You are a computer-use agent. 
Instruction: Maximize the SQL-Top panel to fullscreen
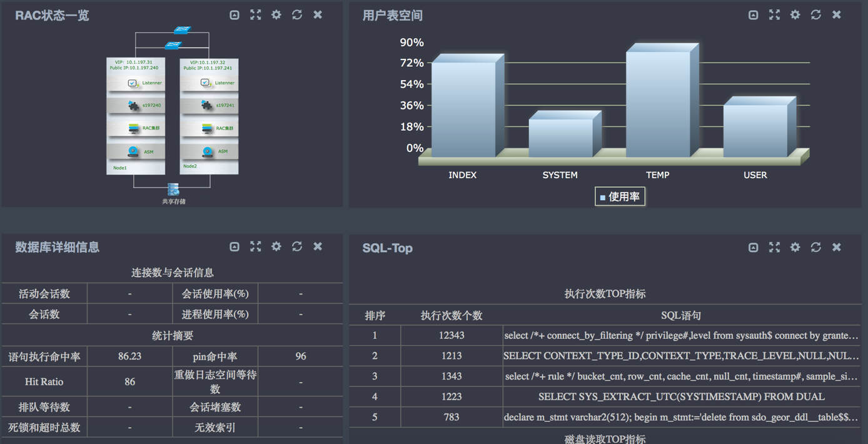point(774,247)
